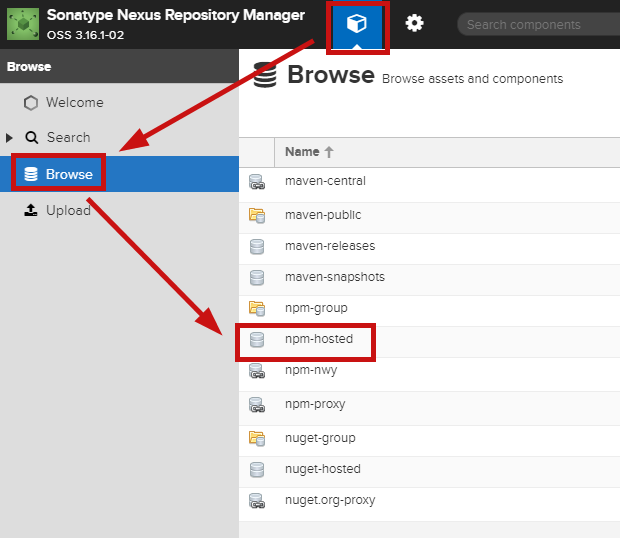Click maven-central proxy repository icon
Viewport: 620px width, 538px height.
(257, 182)
